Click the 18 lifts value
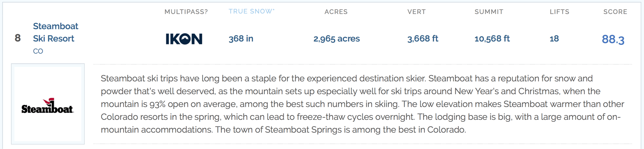 tap(554, 39)
